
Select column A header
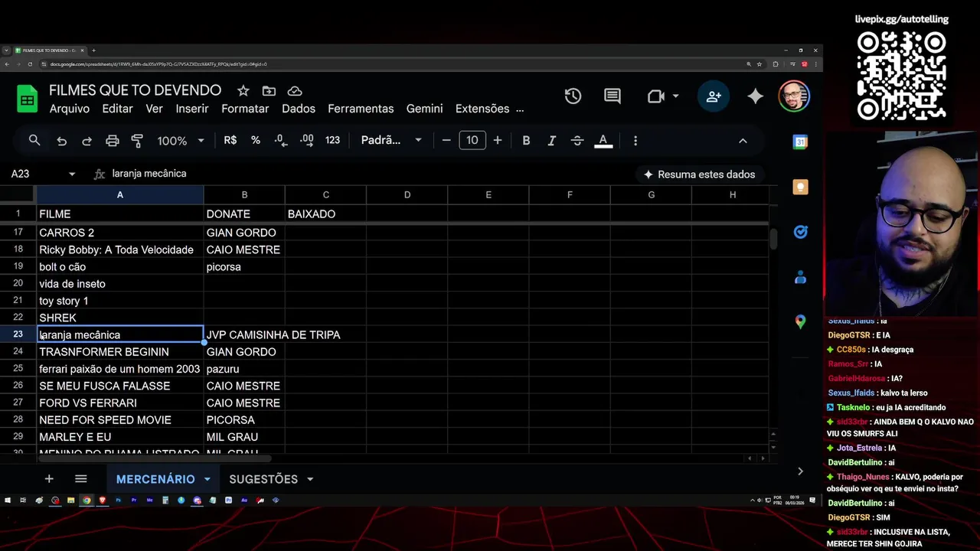pos(120,195)
